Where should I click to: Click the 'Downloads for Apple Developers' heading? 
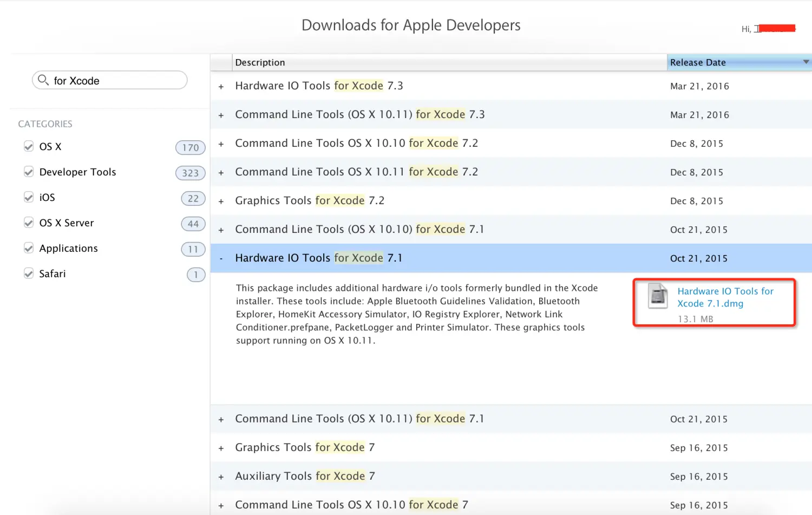[411, 25]
